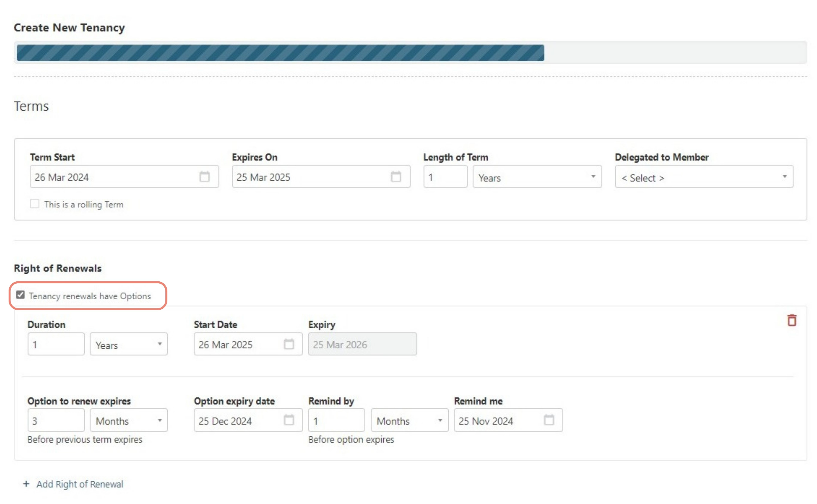This screenshot has width=817, height=504.
Task: Click the renewal Start Date field
Action: point(248,344)
